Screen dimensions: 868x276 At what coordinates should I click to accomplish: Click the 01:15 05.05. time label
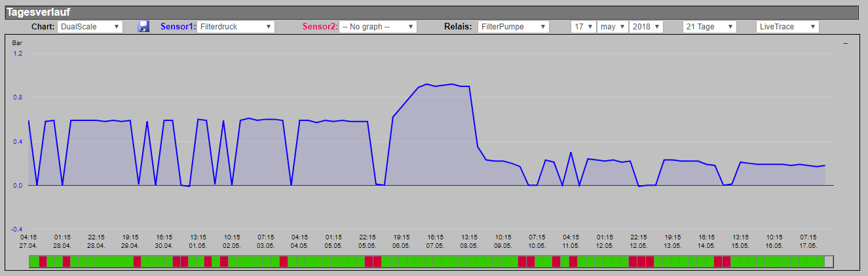[334, 241]
